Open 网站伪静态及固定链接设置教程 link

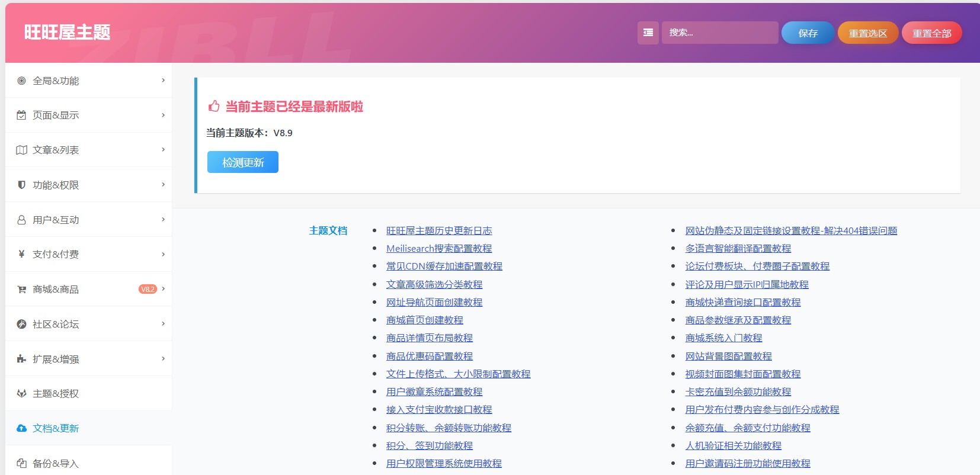(791, 230)
